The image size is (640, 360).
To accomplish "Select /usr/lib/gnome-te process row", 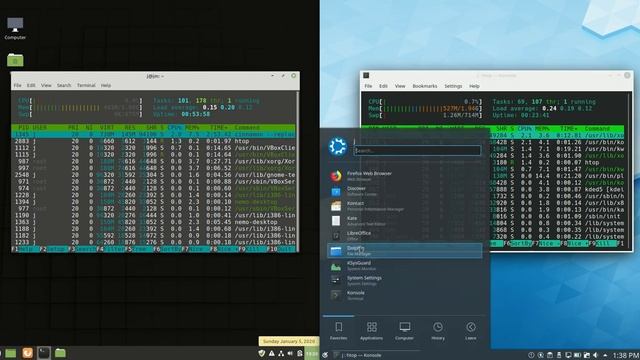I will point(153,175).
